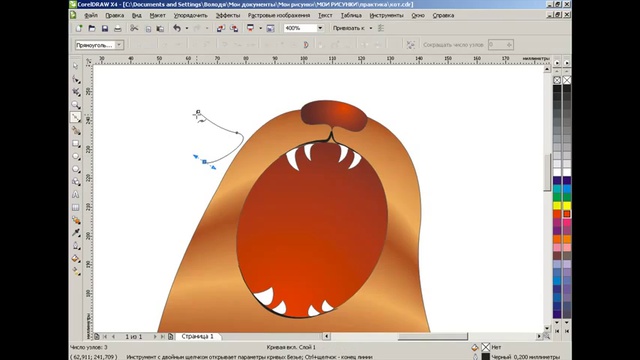Create a new document with New icon

coord(79,28)
